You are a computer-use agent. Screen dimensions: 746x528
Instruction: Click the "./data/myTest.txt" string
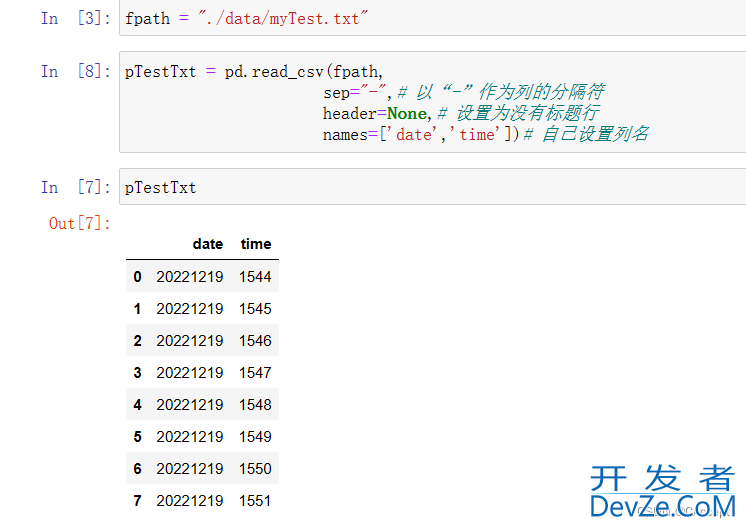tap(283, 19)
